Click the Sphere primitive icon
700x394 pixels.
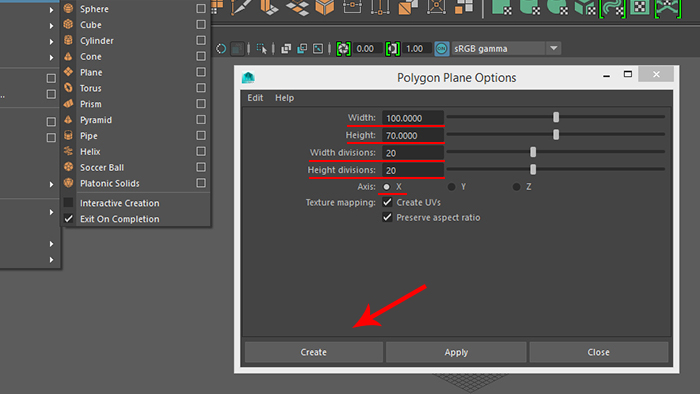(x=68, y=8)
